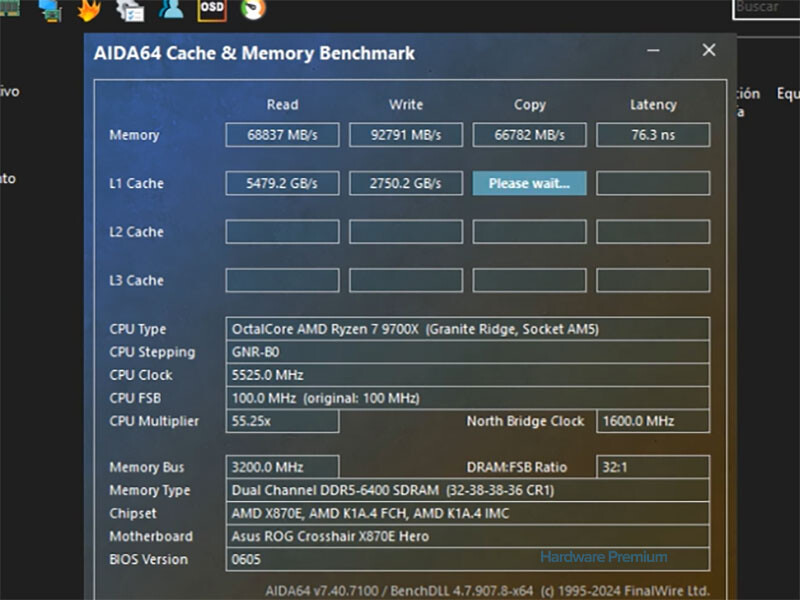
Task: Click the empty L3 Cache Write cell
Action: (x=406, y=280)
